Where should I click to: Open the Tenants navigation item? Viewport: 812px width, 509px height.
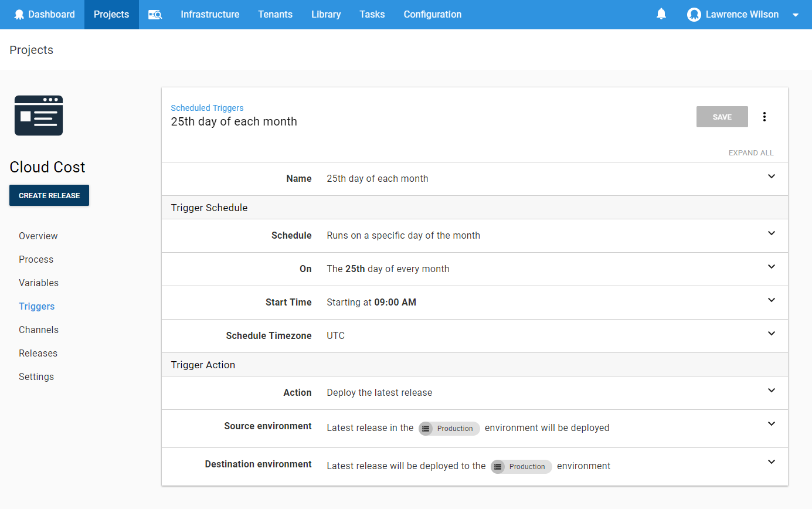275,14
